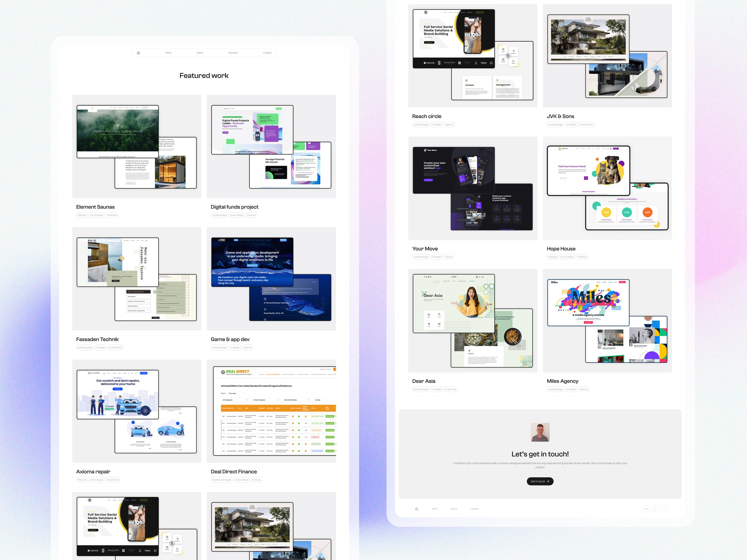The height and width of the screenshot is (560, 747).
Task: Click the Featured work heading
Action: [x=204, y=76]
